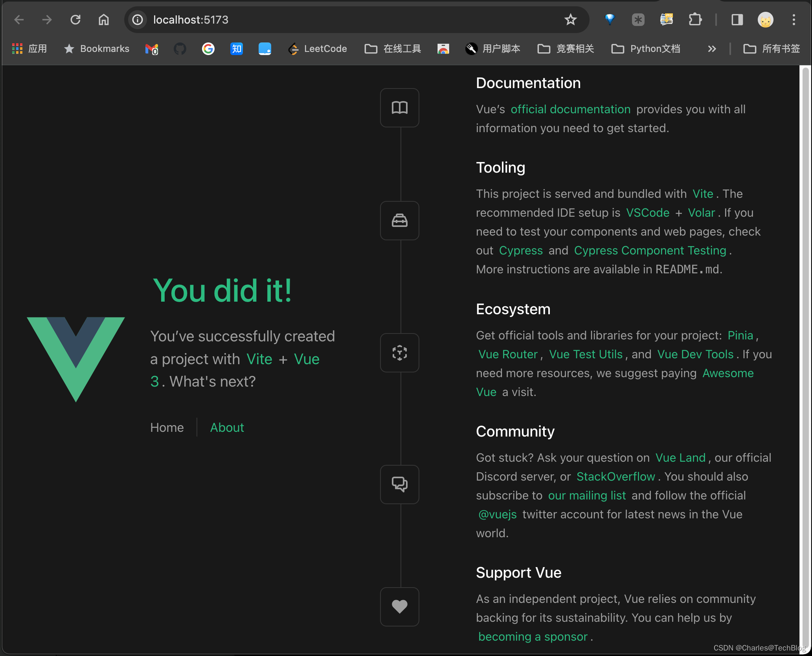812x656 pixels.
Task: Open the official documentation link
Action: 570,109
